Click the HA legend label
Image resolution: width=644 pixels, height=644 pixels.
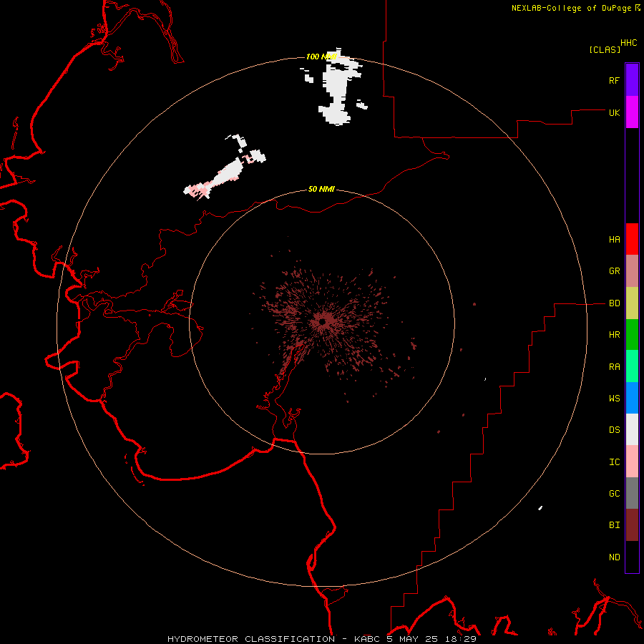(x=614, y=240)
